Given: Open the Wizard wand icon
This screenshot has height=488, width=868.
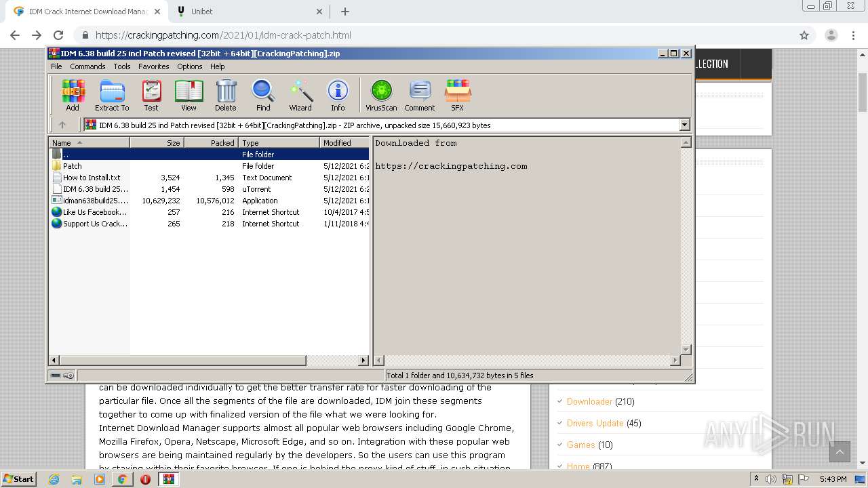Looking at the screenshot, I should click(300, 95).
